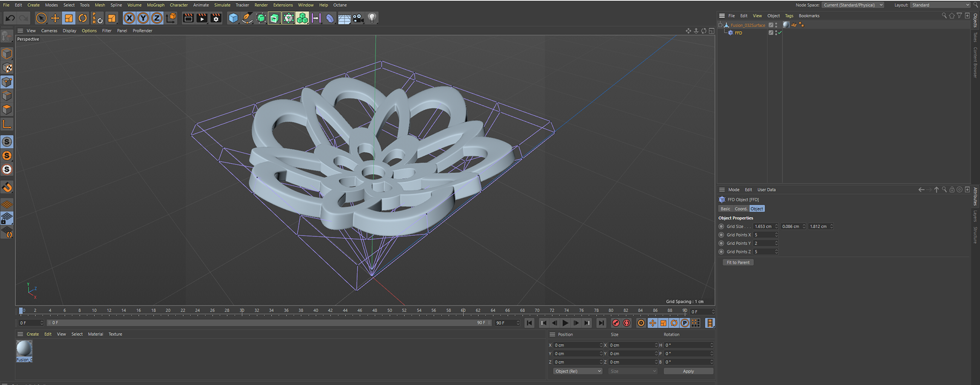The image size is (980, 385).
Task: Open the Spline Pen tool
Action: click(x=247, y=18)
